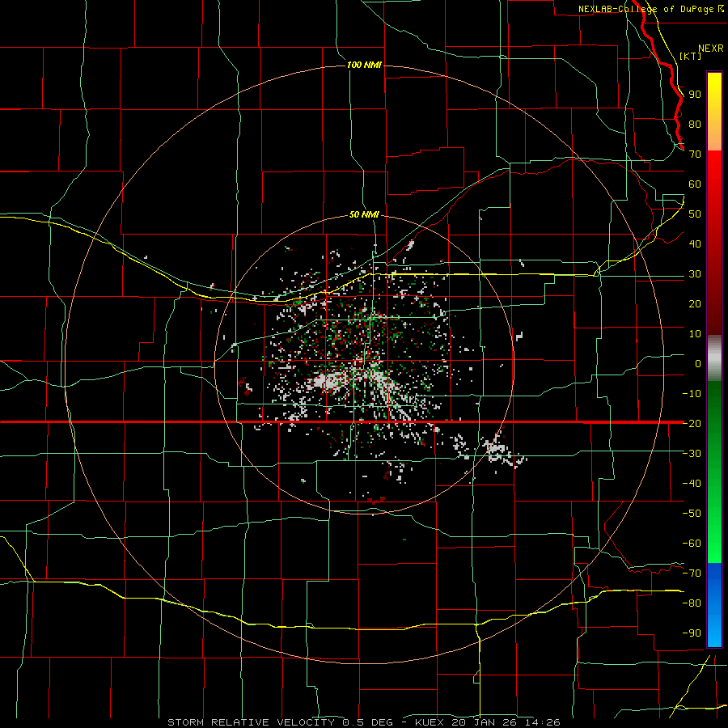Viewport: 728px width, 728px height.
Task: Select the -70 value on velocity scale
Action: point(692,573)
